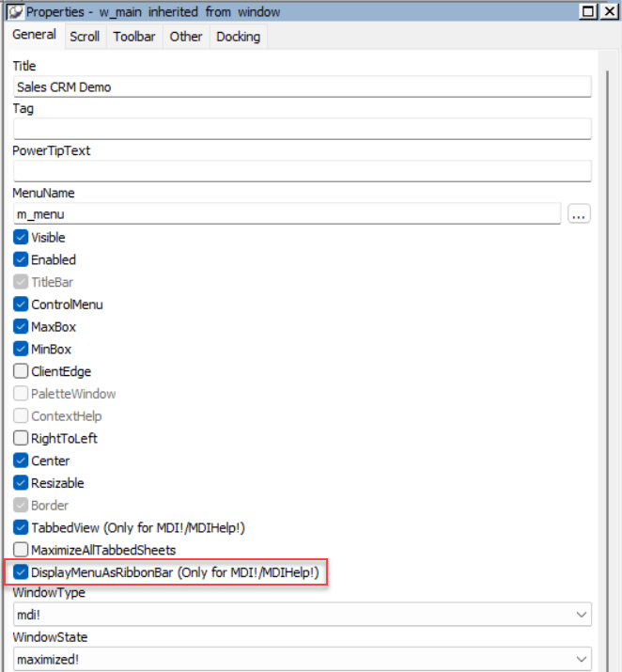Toggle the ControlMenu checkbox
Viewport: 622px width, 672px height.
coord(22,305)
